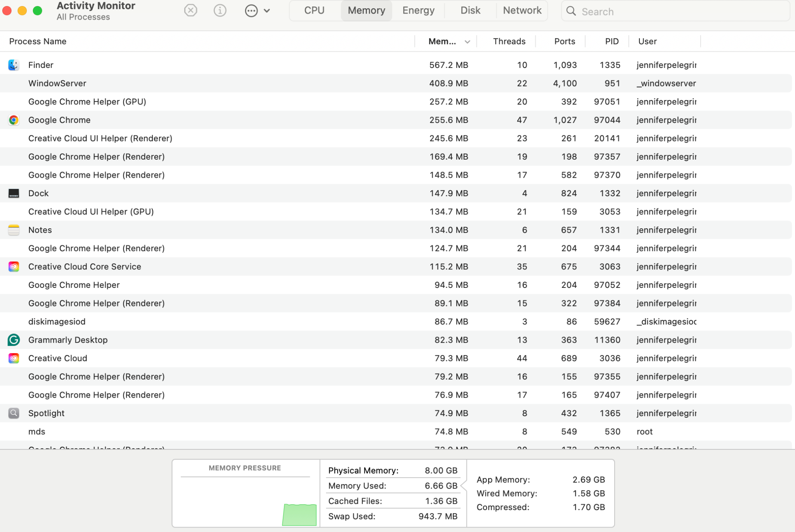Select the Google Chrome app icon

pos(14,120)
